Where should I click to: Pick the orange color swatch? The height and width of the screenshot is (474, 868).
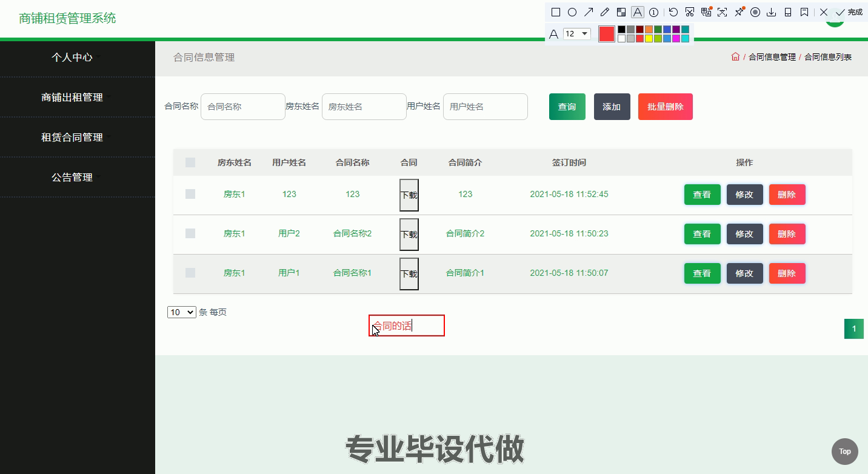click(x=649, y=29)
